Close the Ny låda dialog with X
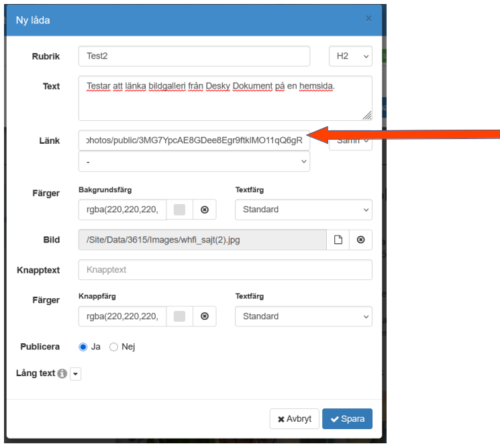This screenshot has width=500, height=448. pyautogui.click(x=368, y=19)
